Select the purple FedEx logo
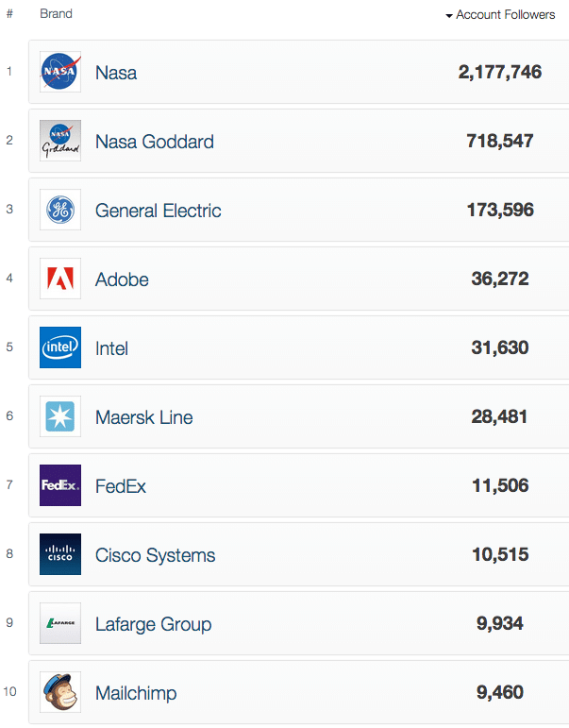This screenshot has width=569, height=728. pyautogui.click(x=60, y=485)
